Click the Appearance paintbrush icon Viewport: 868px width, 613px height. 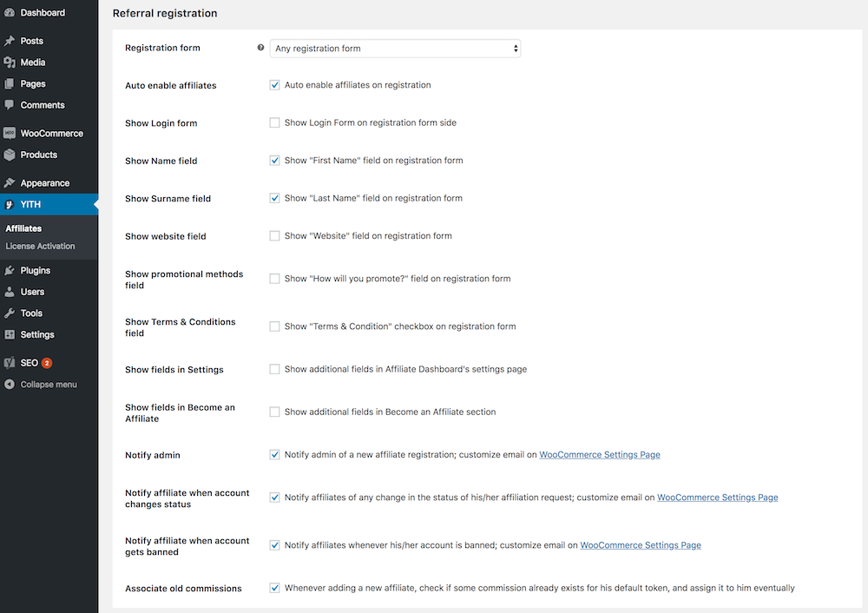[x=10, y=183]
